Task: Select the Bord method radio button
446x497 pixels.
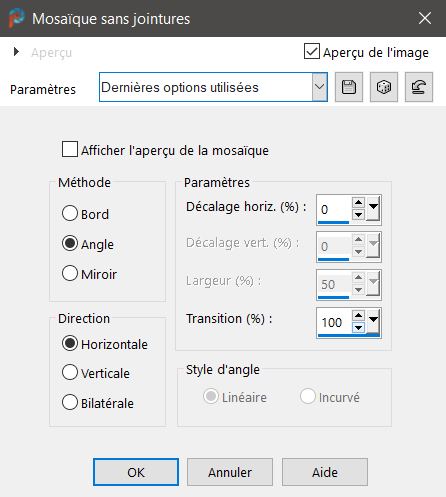Action: pyautogui.click(x=70, y=213)
